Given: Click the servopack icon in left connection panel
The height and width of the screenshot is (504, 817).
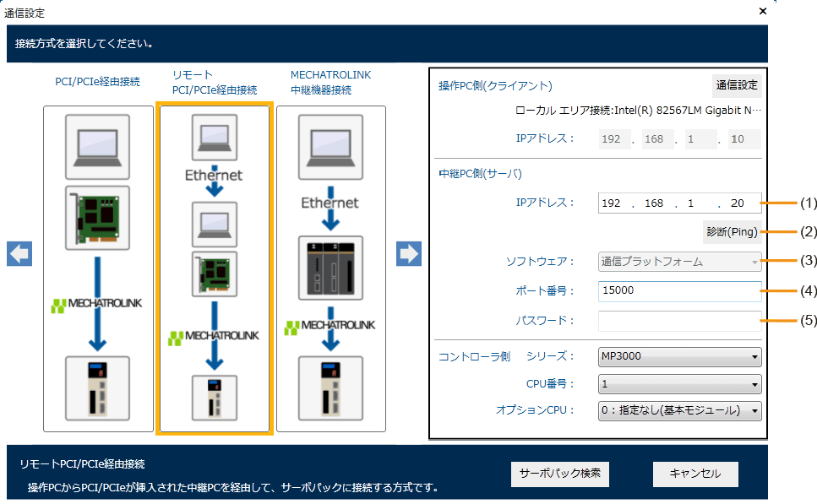Looking at the screenshot, I should click(98, 387).
